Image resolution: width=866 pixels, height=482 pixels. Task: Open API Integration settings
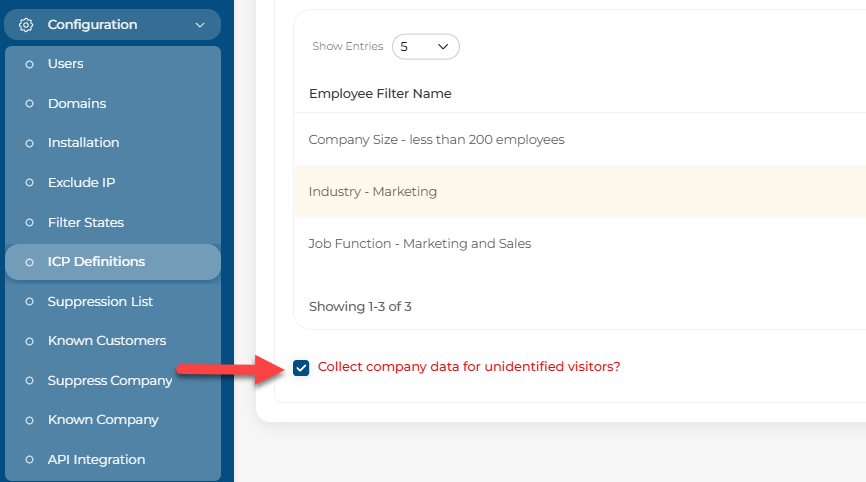96,460
